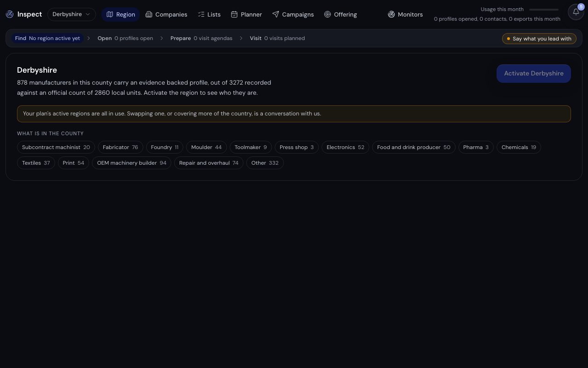Click the Derbyshire heading text

point(37,70)
